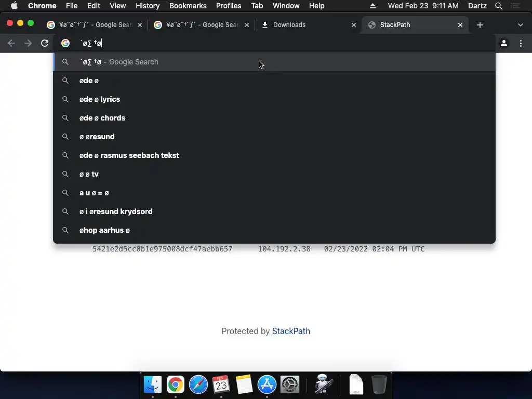The height and width of the screenshot is (399, 532).
Task: Select the suggestion "ø øresund"
Action: tap(274, 137)
